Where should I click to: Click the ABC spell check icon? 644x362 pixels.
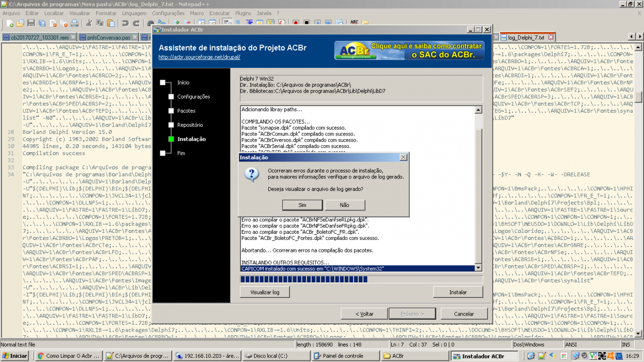[x=354, y=23]
